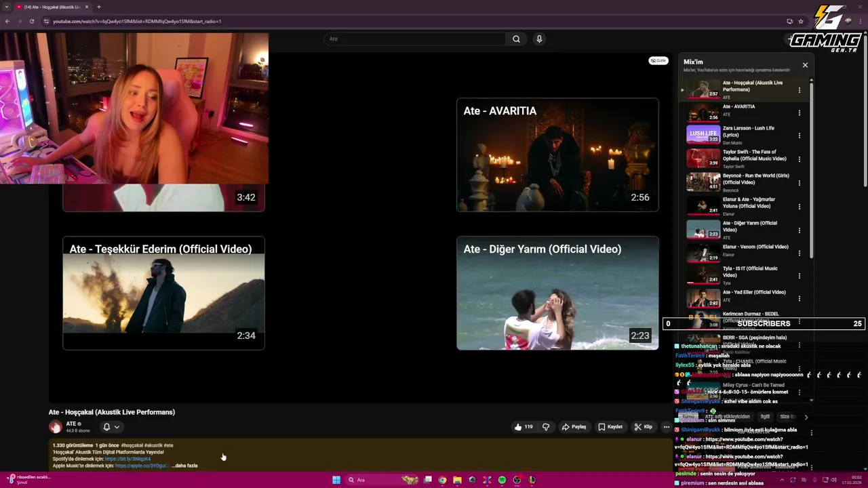The height and width of the screenshot is (488, 868).
Task: Play suggested Ate - Teşekkür Ederim end card
Action: coord(163,293)
